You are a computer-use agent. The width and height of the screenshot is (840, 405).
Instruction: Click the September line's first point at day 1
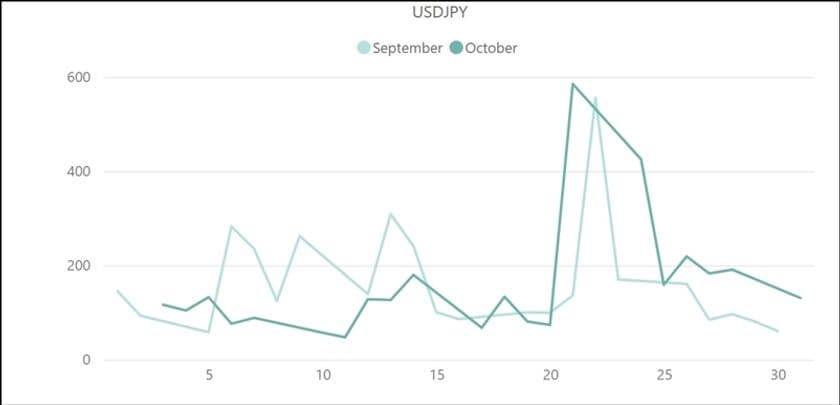(117, 290)
